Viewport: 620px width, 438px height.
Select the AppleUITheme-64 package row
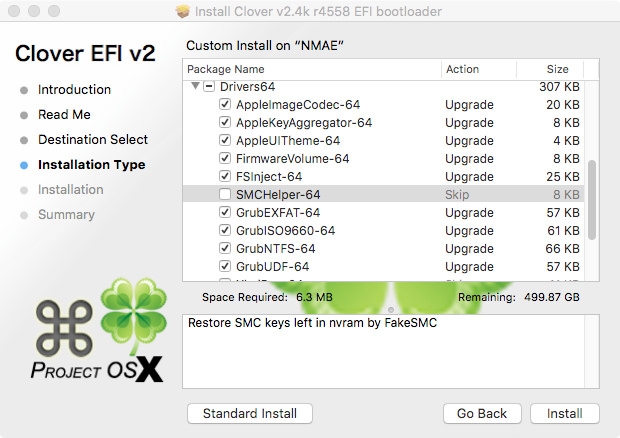383,140
